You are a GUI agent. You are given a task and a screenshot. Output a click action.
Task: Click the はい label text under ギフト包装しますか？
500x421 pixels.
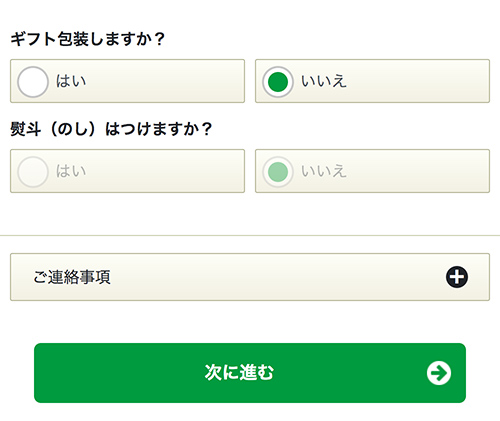click(71, 81)
